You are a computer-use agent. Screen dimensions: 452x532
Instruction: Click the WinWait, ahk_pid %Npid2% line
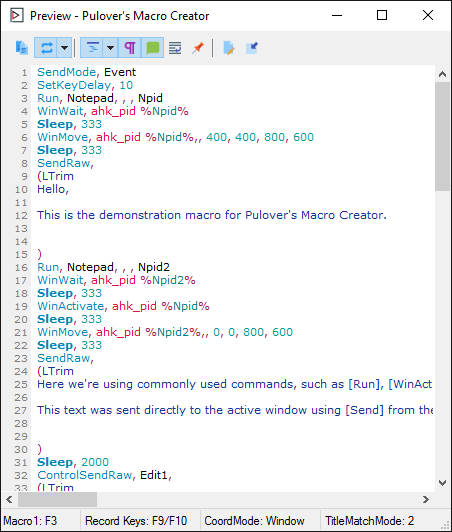pos(116,280)
